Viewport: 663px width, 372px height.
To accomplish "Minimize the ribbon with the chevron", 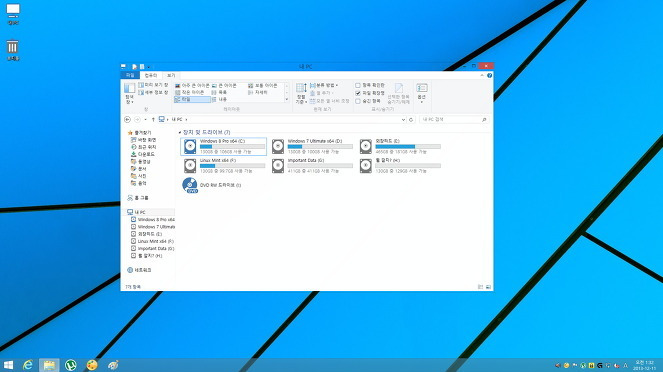I will pos(482,75).
